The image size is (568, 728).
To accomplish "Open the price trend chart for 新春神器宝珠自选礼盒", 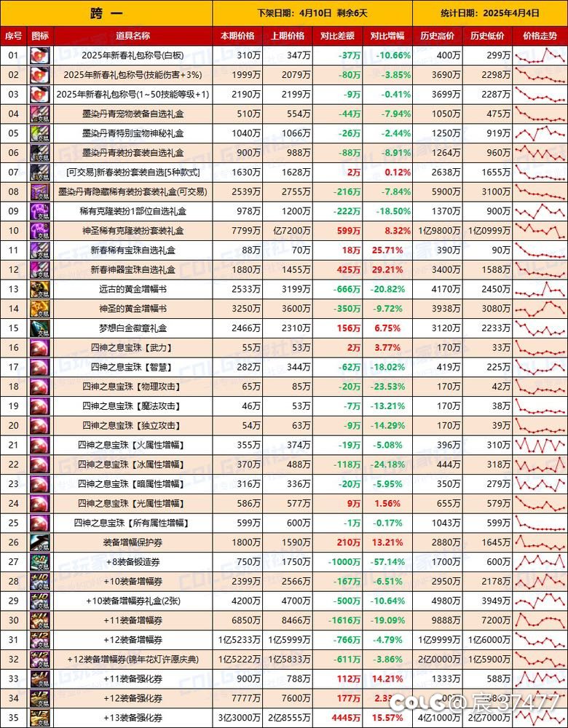I will 540,270.
